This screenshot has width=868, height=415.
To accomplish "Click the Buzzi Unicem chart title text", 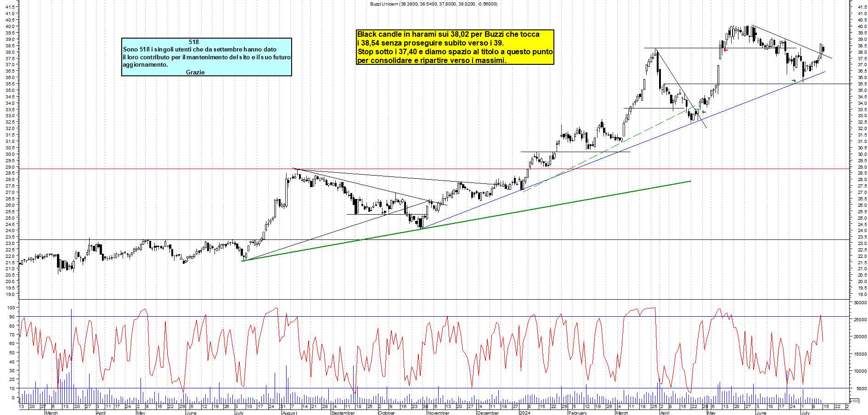I will (434, 4).
